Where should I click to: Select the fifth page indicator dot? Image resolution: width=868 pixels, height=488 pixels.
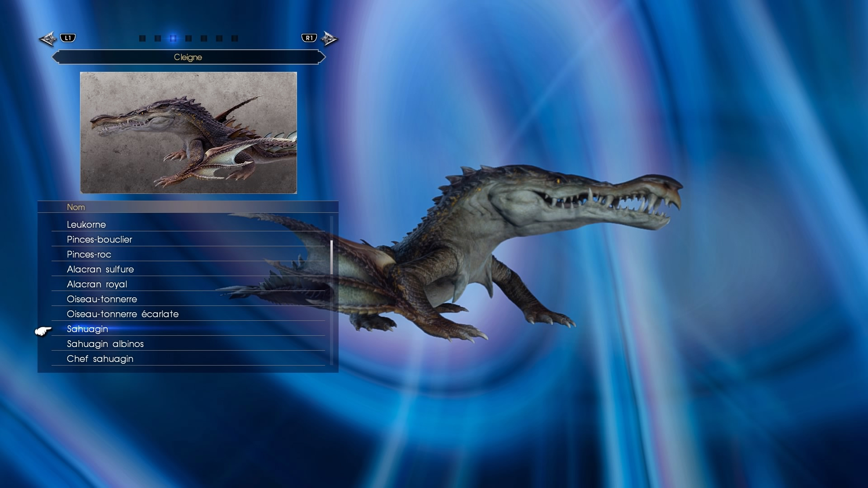point(204,38)
